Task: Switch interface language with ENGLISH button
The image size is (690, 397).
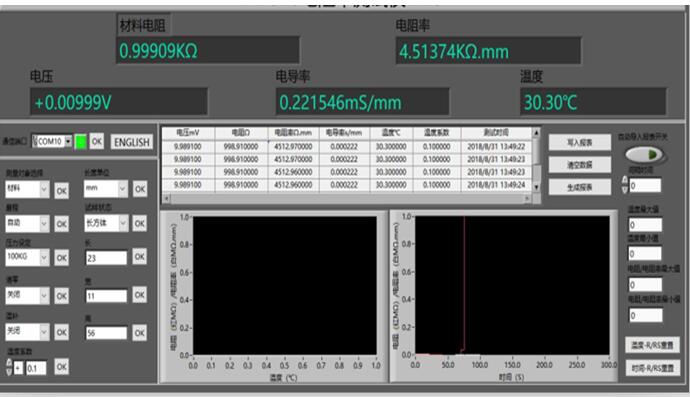Action: 132,142
